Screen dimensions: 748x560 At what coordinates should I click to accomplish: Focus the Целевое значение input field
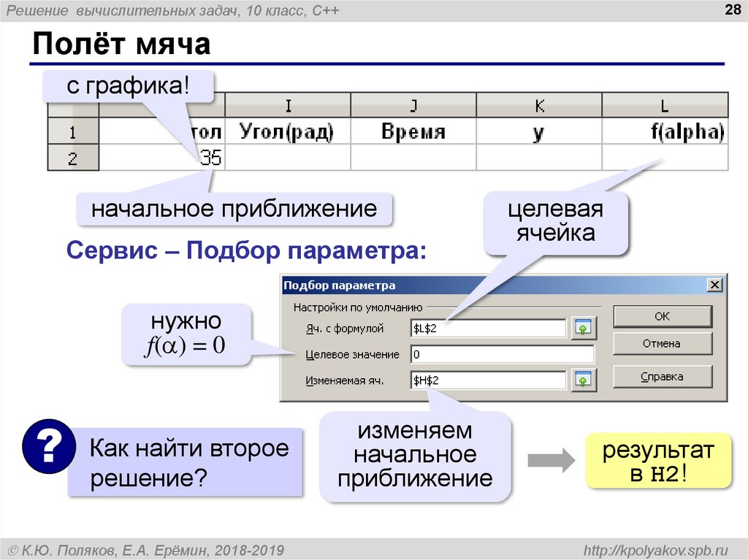point(503,354)
